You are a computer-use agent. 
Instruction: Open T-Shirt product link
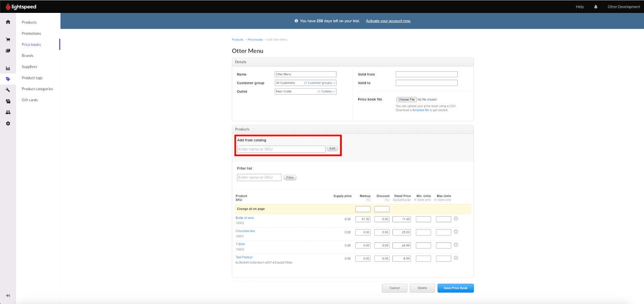point(240,244)
